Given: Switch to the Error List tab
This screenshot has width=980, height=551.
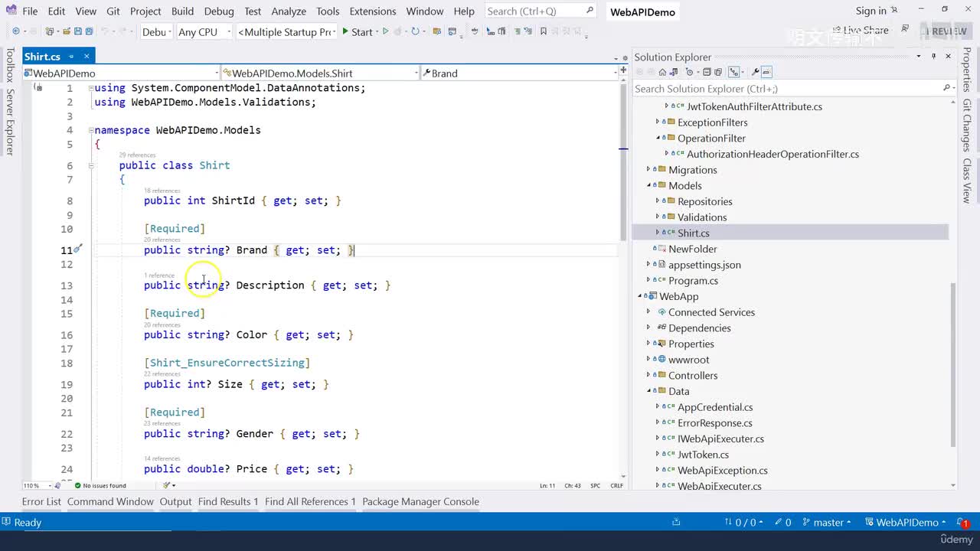Looking at the screenshot, I should point(41,502).
